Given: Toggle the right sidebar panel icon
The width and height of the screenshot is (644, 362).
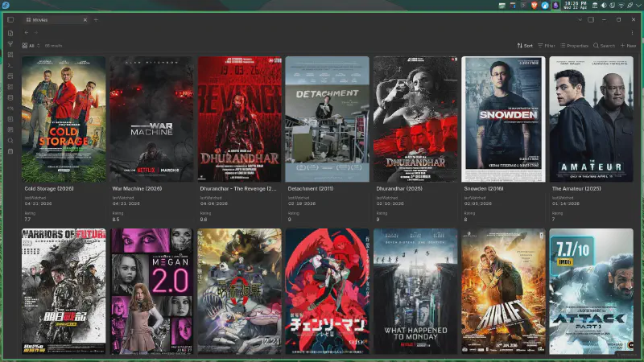Looking at the screenshot, I should (591, 19).
